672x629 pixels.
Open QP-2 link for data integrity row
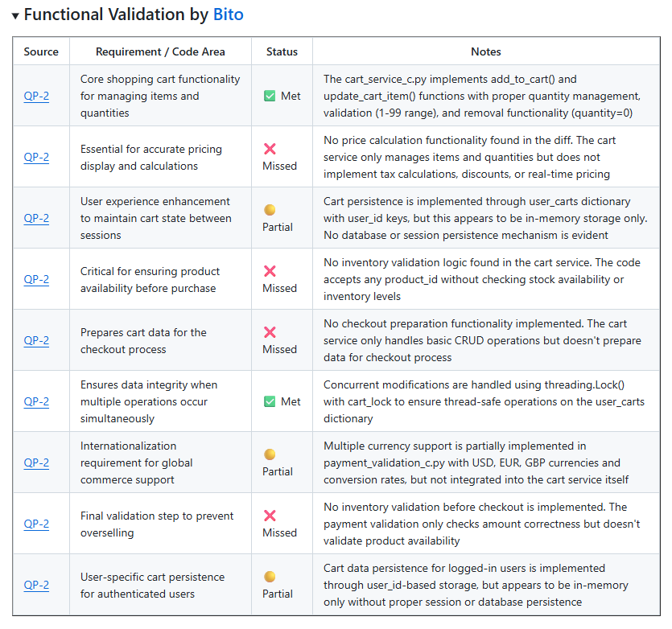click(x=36, y=401)
